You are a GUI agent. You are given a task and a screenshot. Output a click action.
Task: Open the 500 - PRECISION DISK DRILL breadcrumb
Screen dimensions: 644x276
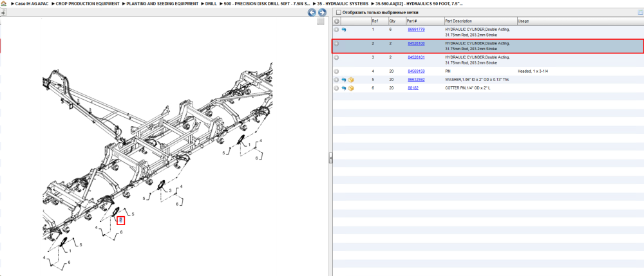[x=267, y=3]
